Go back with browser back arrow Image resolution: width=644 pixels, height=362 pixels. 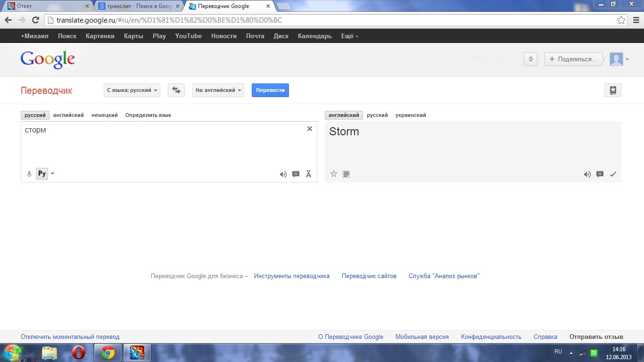pos(8,20)
